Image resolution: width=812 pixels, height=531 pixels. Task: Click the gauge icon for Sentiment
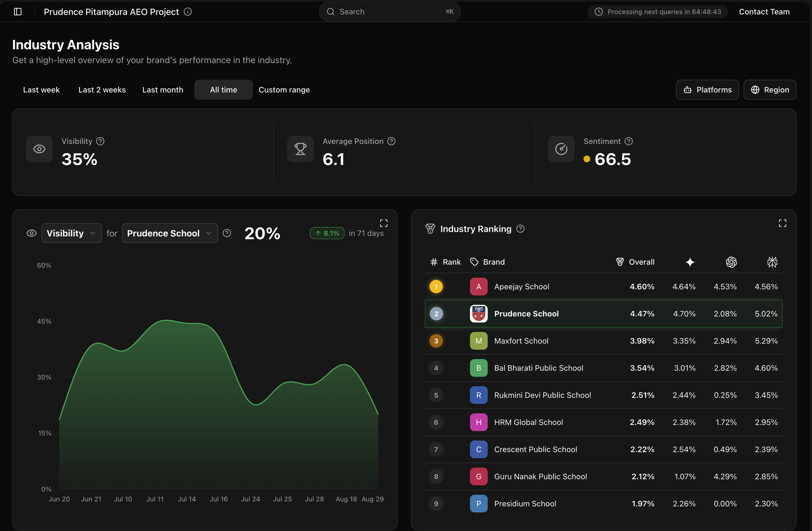[x=561, y=149]
